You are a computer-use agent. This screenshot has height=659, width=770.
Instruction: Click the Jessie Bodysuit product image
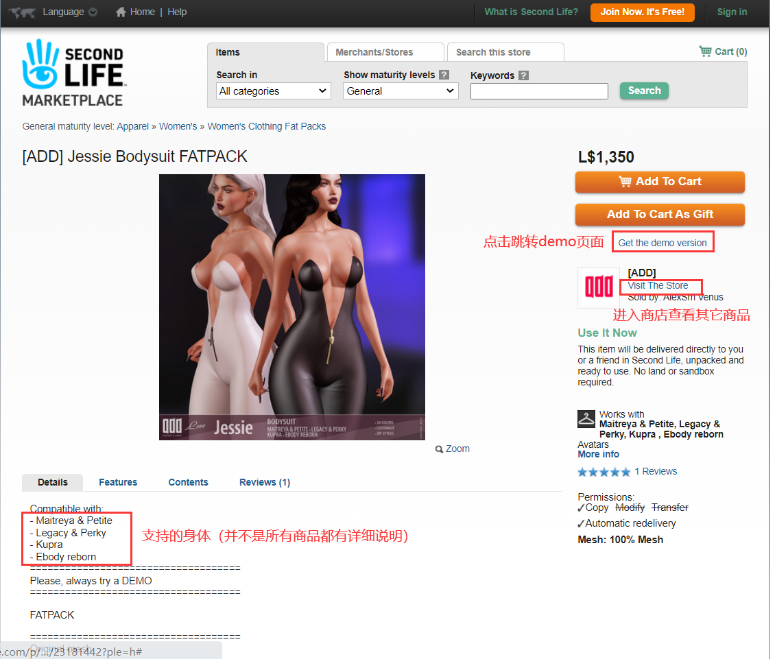click(292, 307)
